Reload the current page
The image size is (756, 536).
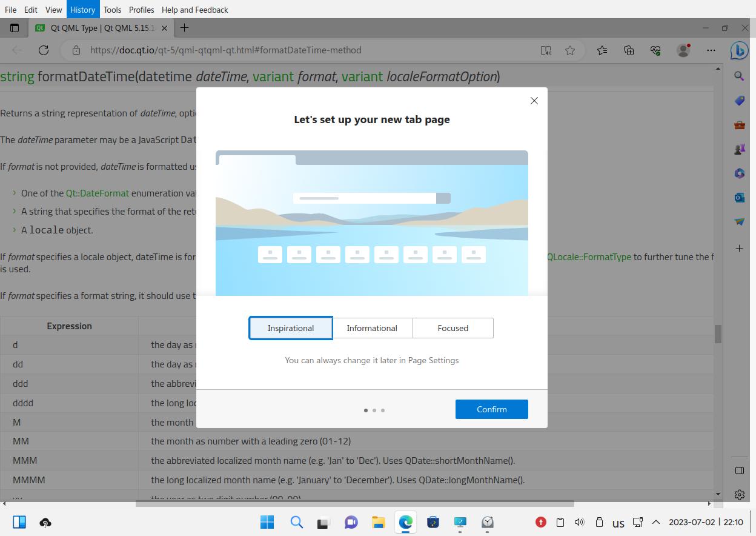pos(44,50)
